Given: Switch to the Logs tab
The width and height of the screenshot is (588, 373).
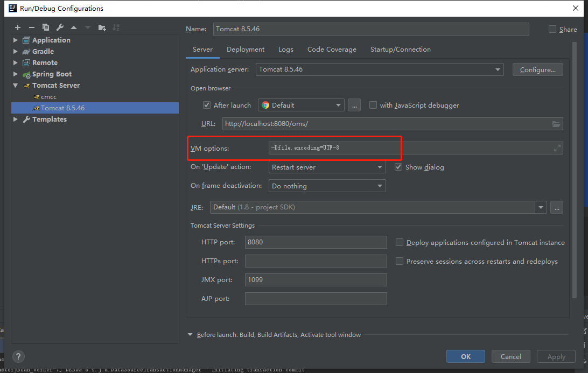Looking at the screenshot, I should tap(286, 50).
